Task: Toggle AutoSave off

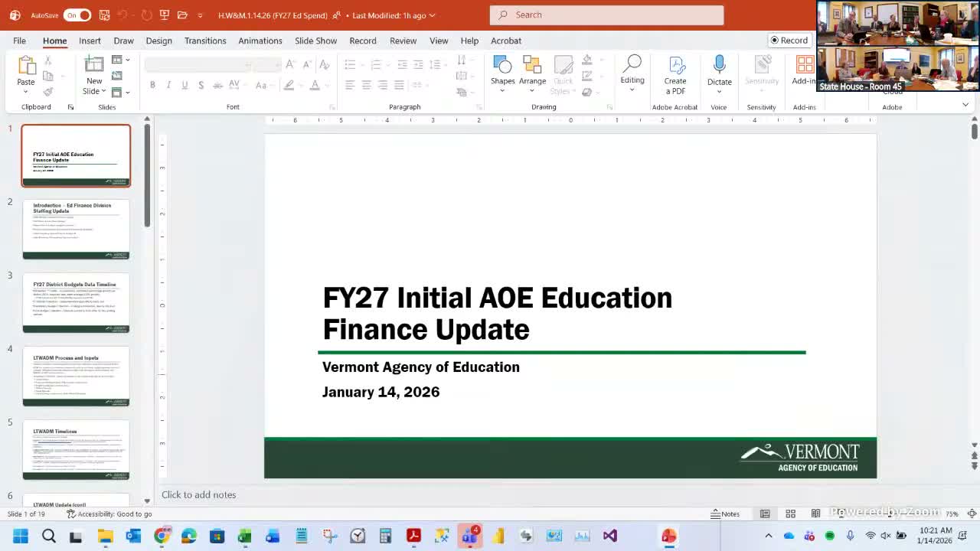Action: 77,15
